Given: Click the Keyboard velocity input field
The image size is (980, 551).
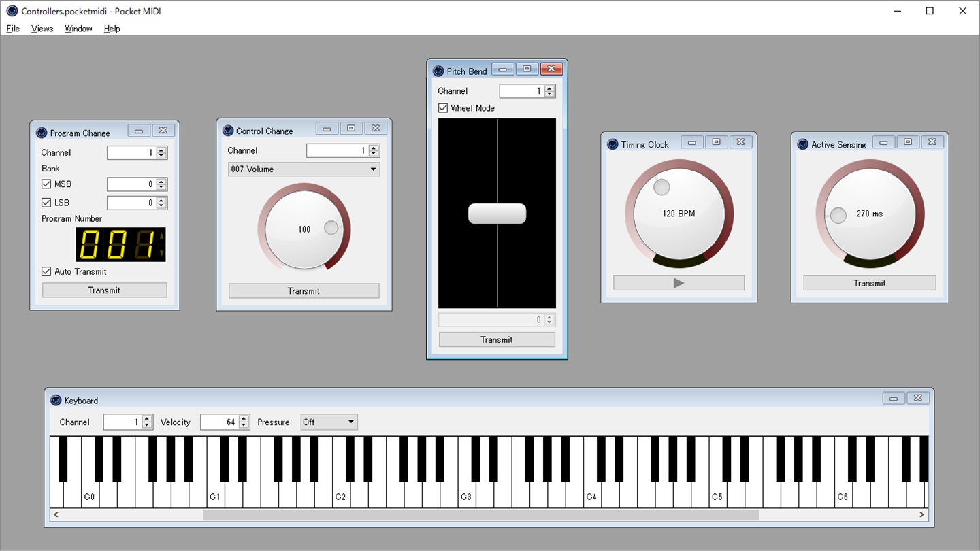Looking at the screenshot, I should click(219, 422).
